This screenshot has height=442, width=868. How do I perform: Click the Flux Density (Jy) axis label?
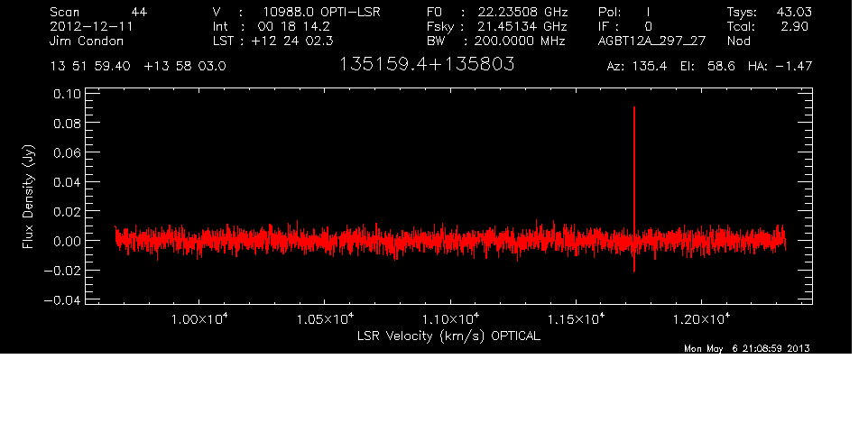click(x=28, y=197)
